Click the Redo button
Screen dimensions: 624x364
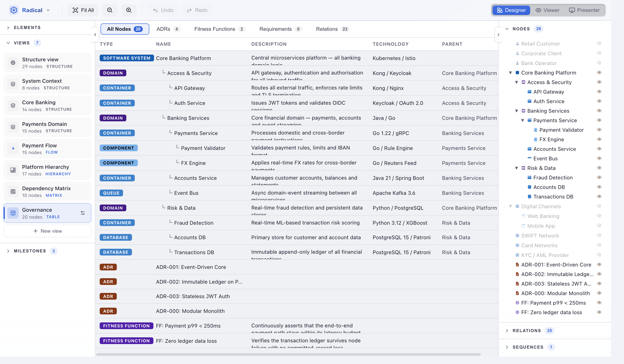[197, 10]
